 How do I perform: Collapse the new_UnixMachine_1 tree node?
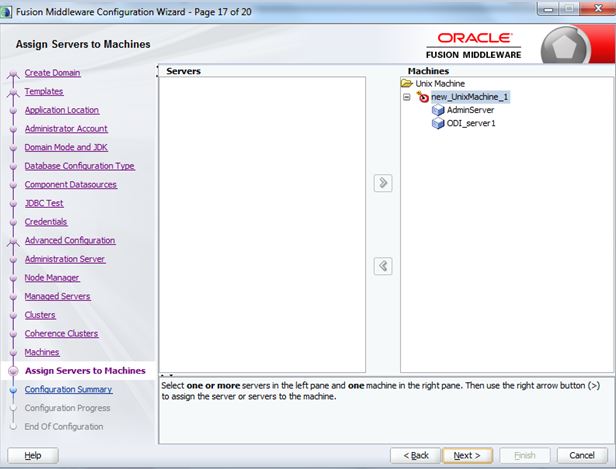point(407,97)
